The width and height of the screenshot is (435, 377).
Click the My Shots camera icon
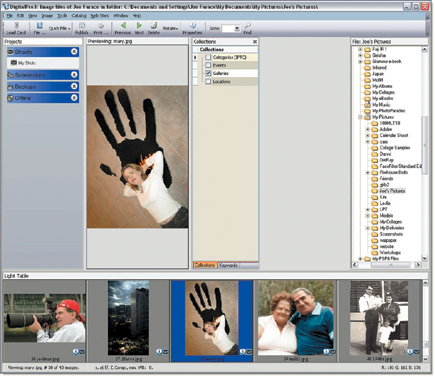(14, 63)
